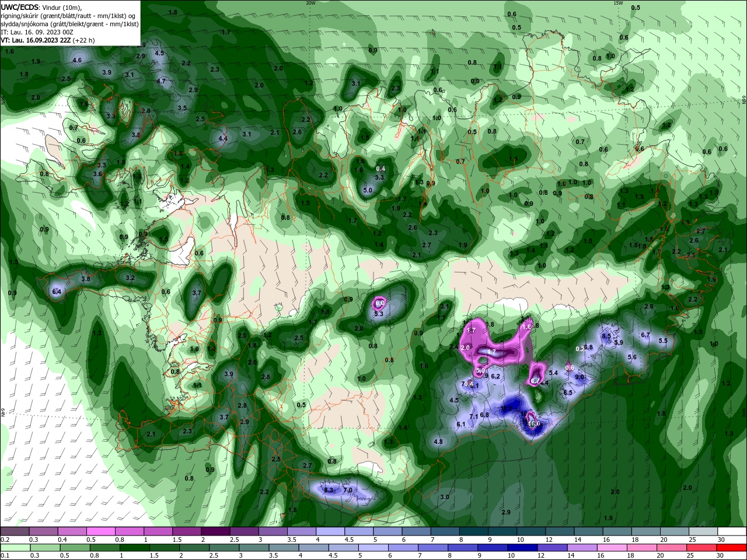
Task: Click the value 5.6 on the map
Action: pyautogui.click(x=632, y=357)
